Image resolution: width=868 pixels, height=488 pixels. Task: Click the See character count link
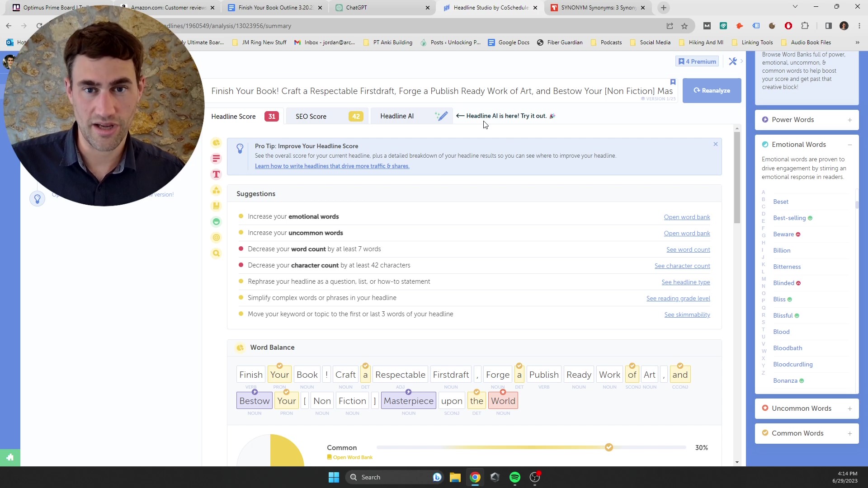[x=682, y=266]
